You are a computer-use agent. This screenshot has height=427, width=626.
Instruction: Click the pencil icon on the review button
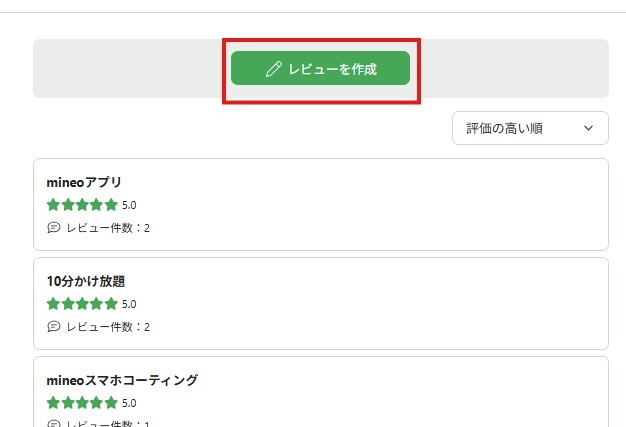(273, 69)
